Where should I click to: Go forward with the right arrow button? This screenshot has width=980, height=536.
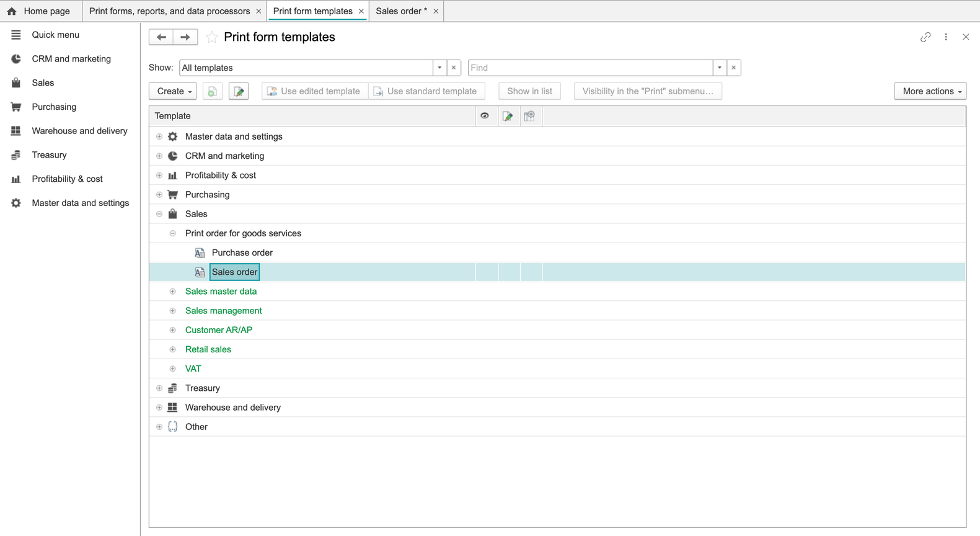[185, 37]
